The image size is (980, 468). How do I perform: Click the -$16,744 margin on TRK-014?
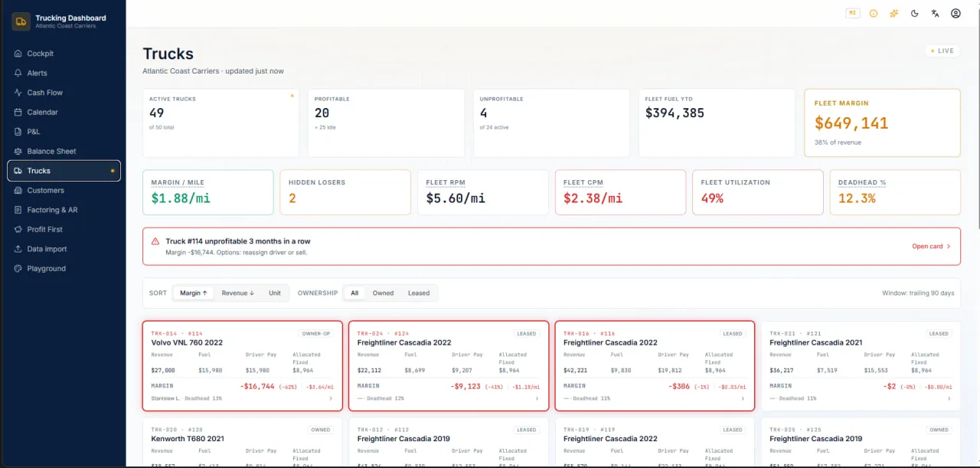pos(257,386)
